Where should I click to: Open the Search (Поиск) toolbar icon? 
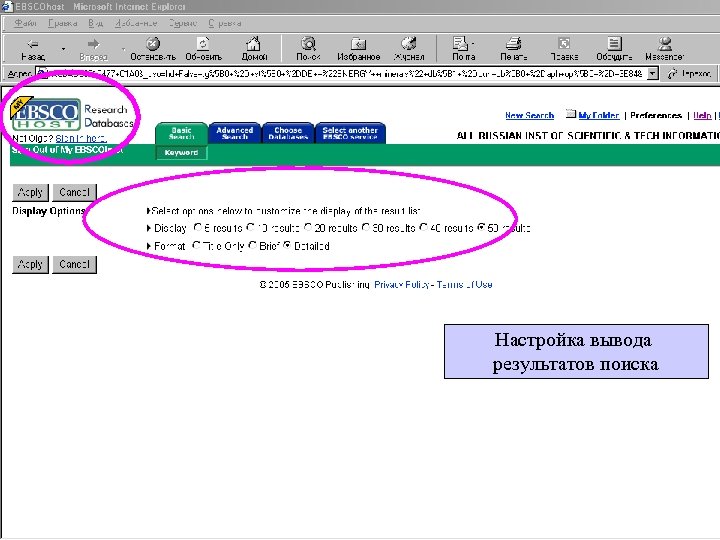[x=308, y=44]
